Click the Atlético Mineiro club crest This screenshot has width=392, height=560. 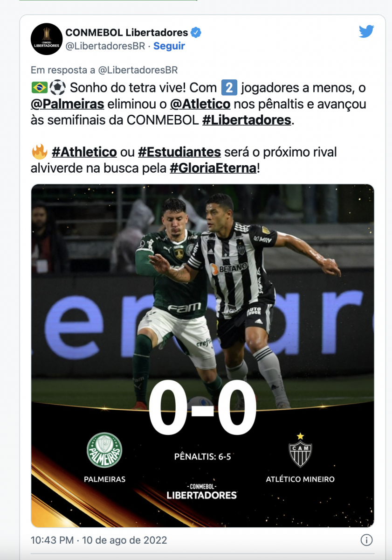click(x=300, y=450)
